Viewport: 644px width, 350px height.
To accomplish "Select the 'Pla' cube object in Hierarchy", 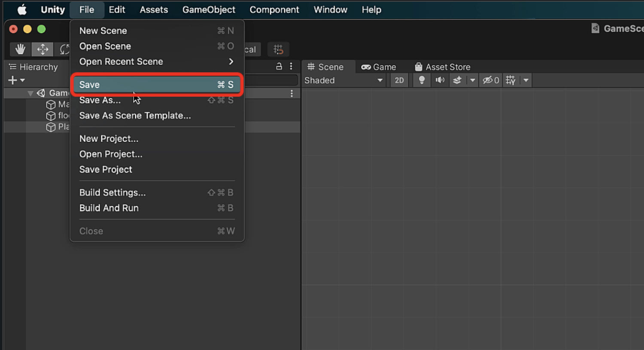I will click(x=58, y=127).
